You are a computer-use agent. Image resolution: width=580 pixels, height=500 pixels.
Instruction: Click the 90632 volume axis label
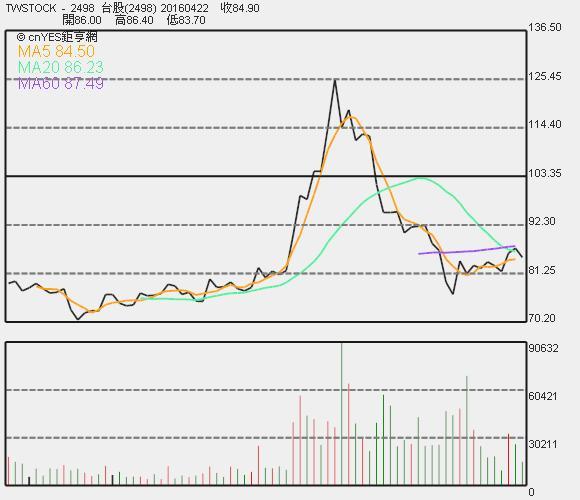tap(543, 348)
